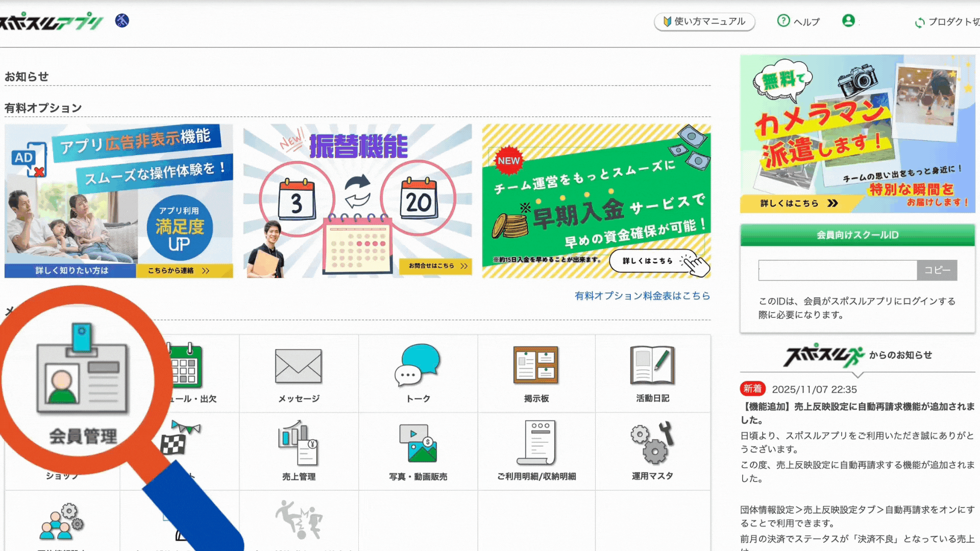Click the 会員向けスクールID input field

[837, 270]
